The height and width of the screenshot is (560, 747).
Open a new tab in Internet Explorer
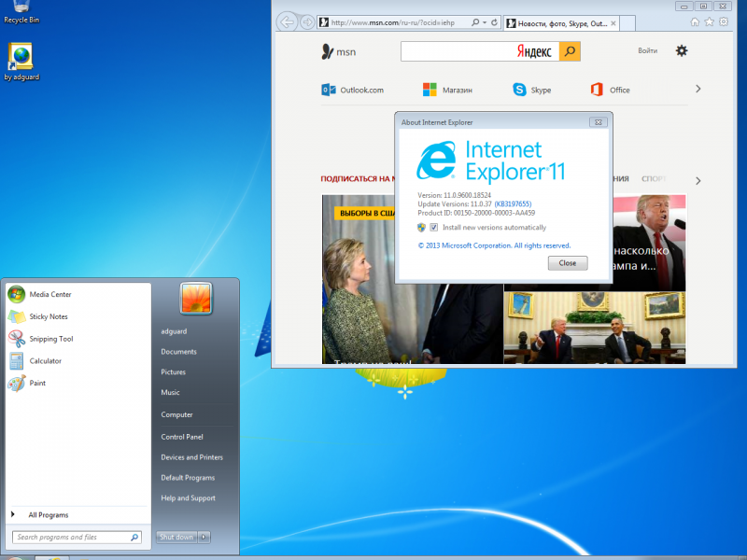tap(627, 23)
